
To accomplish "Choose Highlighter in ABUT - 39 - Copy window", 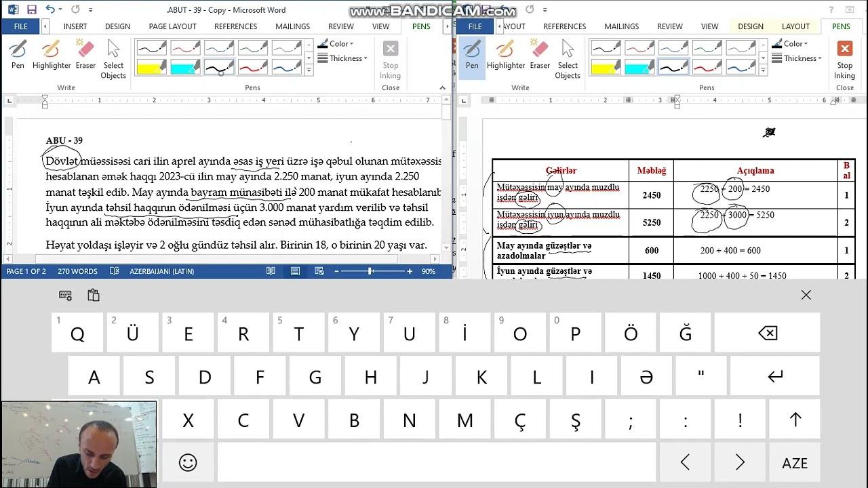I will click(x=52, y=55).
